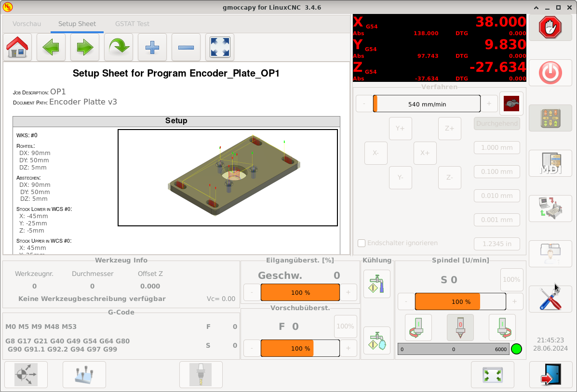Image resolution: width=577 pixels, height=392 pixels.
Task: Decrease jog speed with the minus button
Action: click(x=363, y=104)
